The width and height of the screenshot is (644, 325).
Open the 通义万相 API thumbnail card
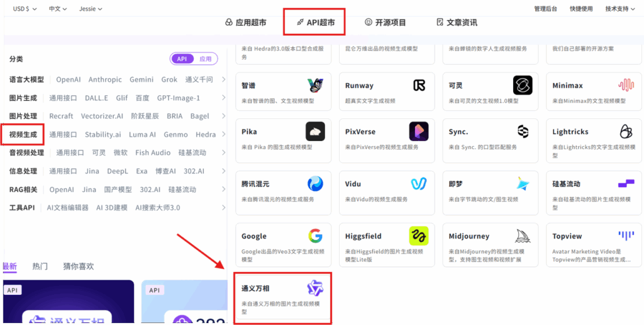coord(68,302)
